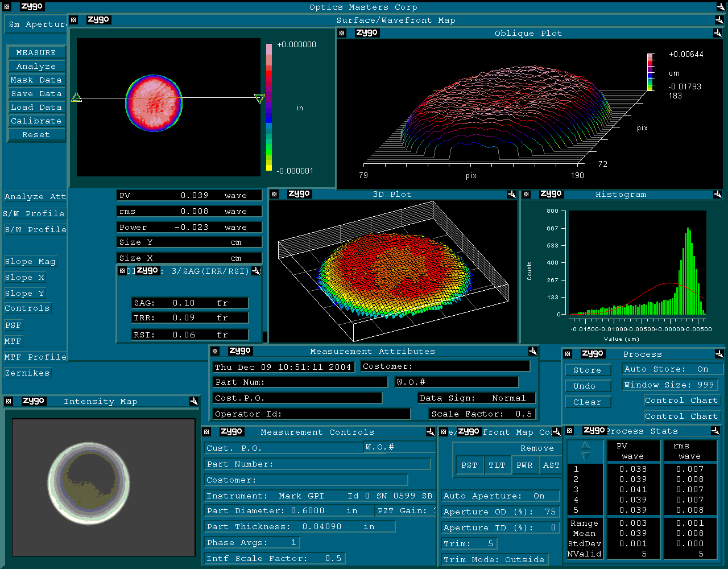Select right inverted triangle slice marker on map

tap(259, 98)
